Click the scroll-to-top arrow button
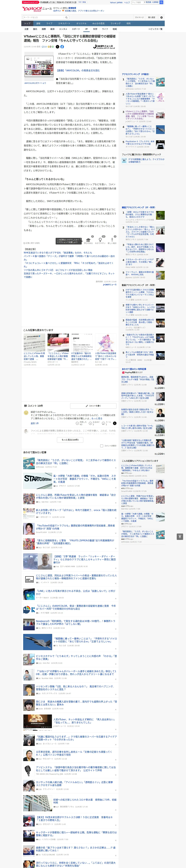The width and height of the screenshot is (186, 868). click(x=180, y=537)
